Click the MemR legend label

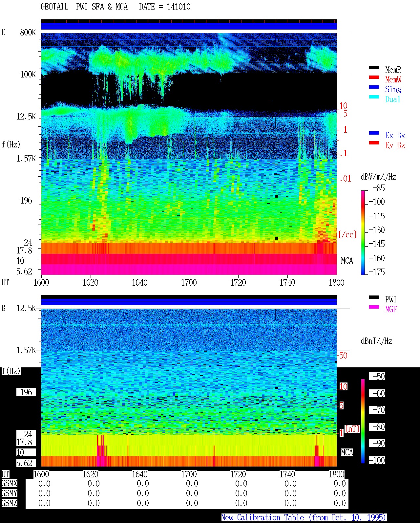tap(393, 70)
